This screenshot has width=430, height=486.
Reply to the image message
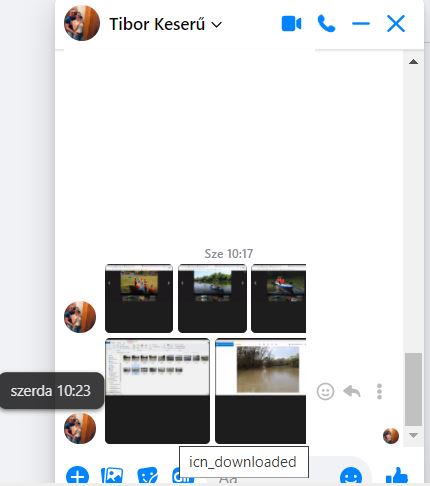click(352, 391)
